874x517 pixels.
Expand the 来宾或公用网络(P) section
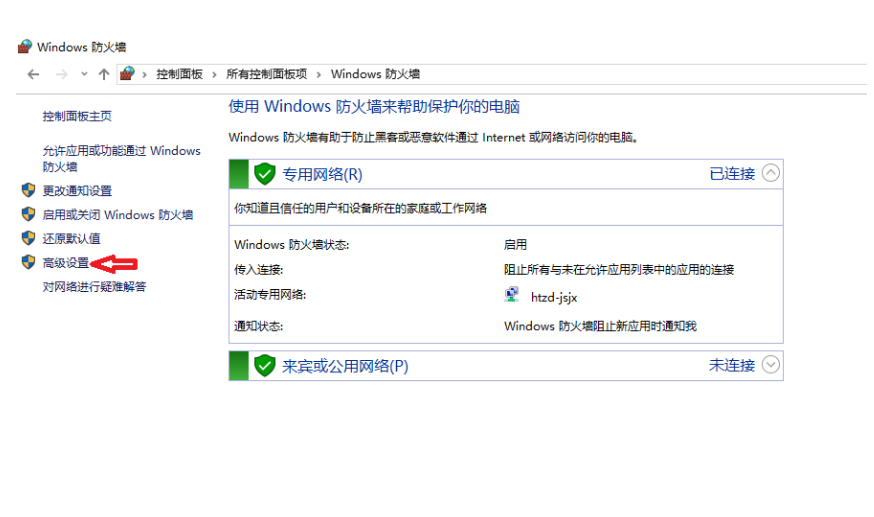click(770, 364)
